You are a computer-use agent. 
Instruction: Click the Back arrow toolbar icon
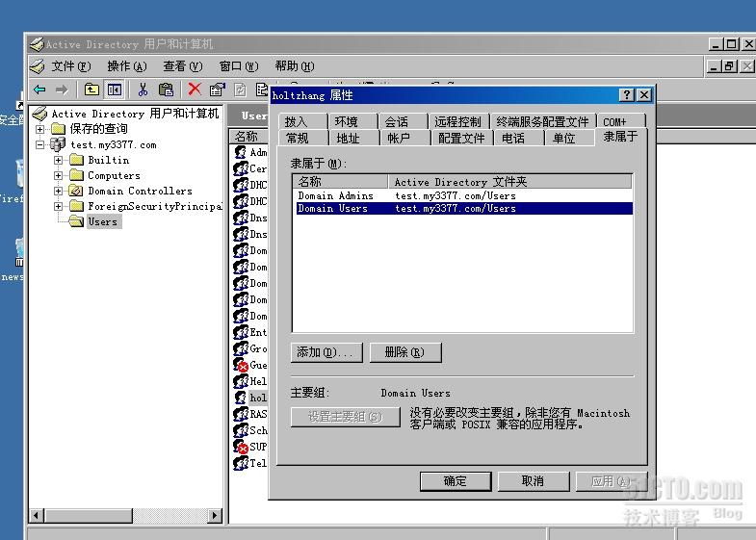39,90
